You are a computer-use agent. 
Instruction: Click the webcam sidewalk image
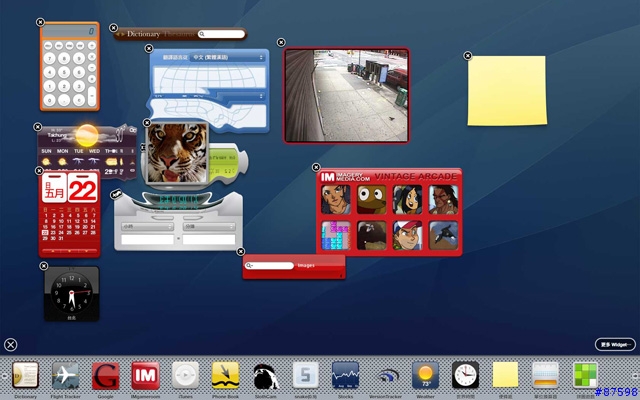(347, 96)
